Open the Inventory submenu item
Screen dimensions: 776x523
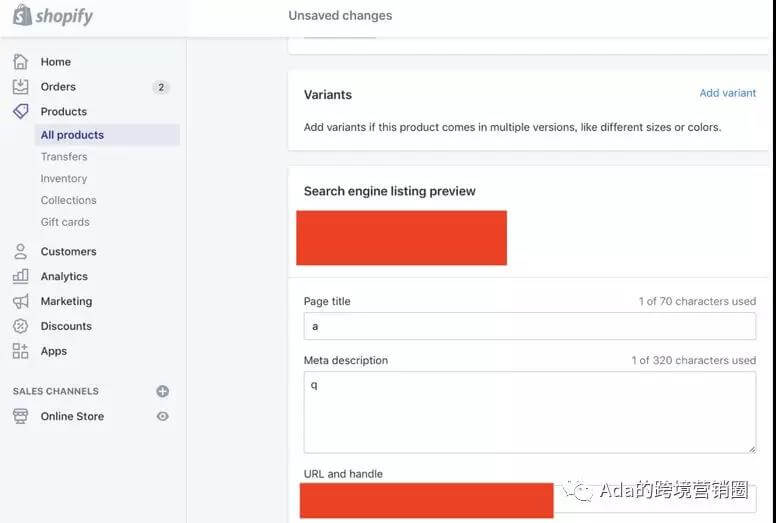64,179
